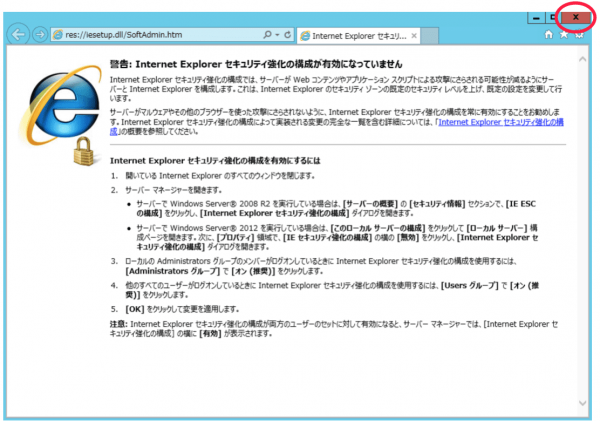
Task: Click the scrollbar up arrow
Action: pyautogui.click(x=582, y=59)
